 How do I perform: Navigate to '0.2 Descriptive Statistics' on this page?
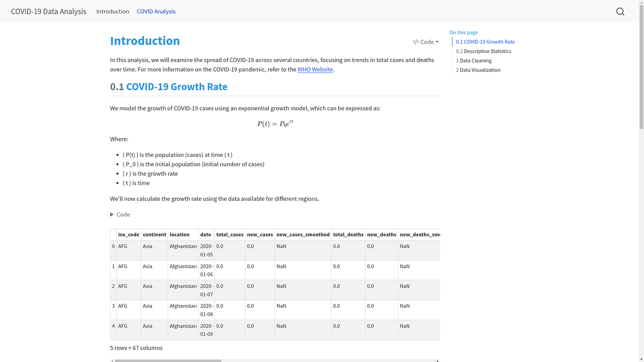tap(484, 51)
